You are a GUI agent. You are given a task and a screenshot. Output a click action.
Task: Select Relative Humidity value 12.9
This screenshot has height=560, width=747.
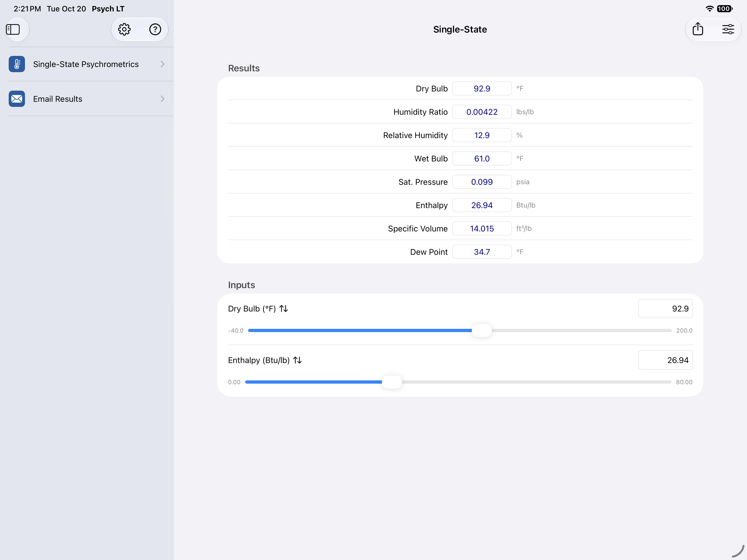pos(482,135)
